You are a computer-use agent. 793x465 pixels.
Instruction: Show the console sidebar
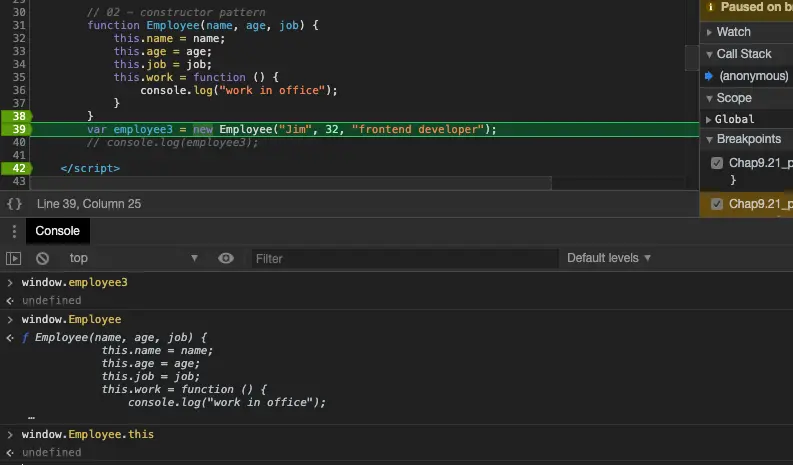pos(14,259)
